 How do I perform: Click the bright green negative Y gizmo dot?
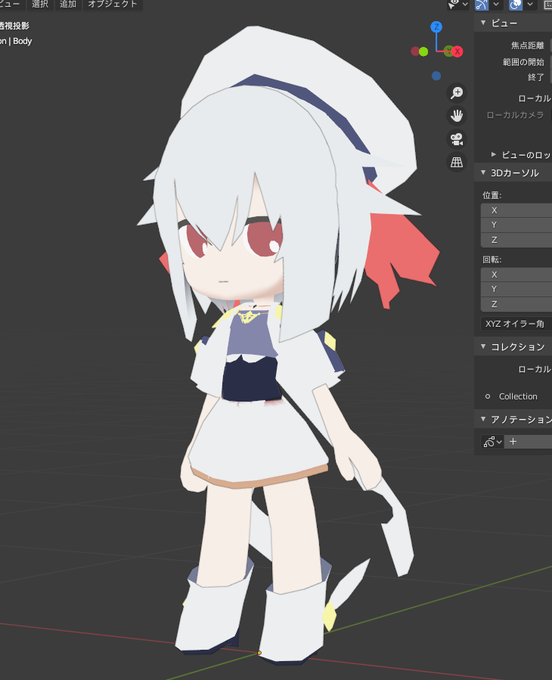(x=424, y=52)
